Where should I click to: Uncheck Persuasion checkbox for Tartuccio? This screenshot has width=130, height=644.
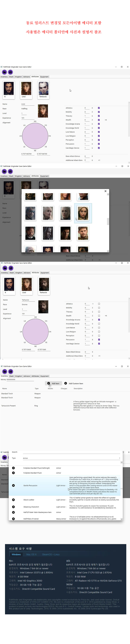pyautogui.click(x=99, y=339)
